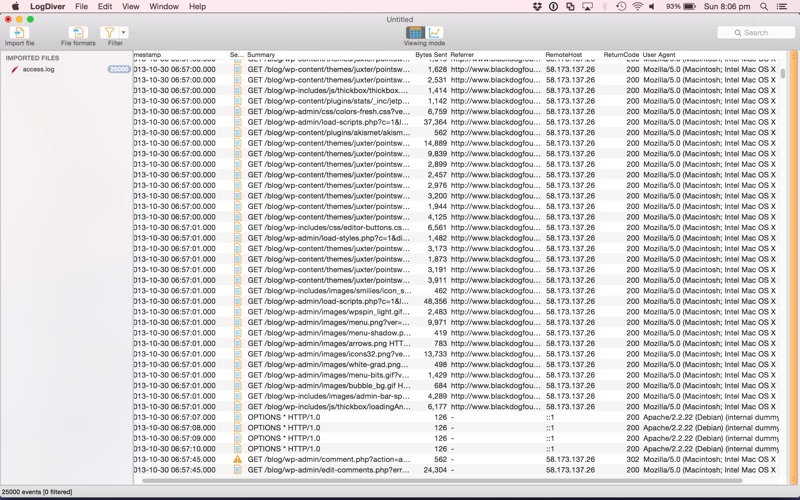This screenshot has width=800, height=500.
Task: Select GET /blog/wp-admin/images/arrows.png row
Action: (x=456, y=343)
